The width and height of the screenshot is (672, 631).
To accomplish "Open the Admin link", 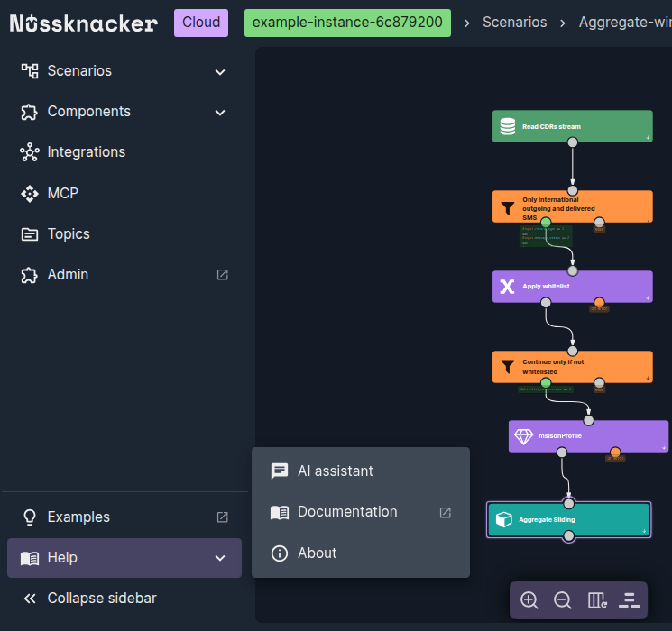I will (124, 275).
